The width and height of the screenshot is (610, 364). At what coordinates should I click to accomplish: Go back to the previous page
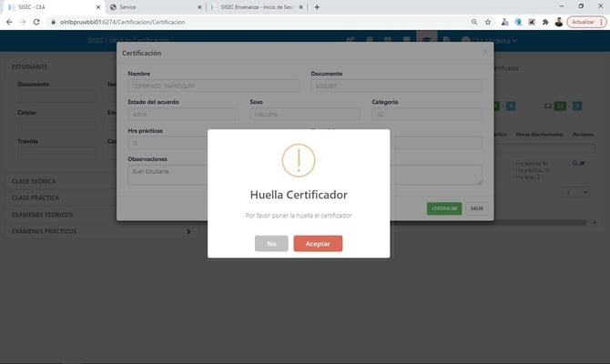click(8, 21)
